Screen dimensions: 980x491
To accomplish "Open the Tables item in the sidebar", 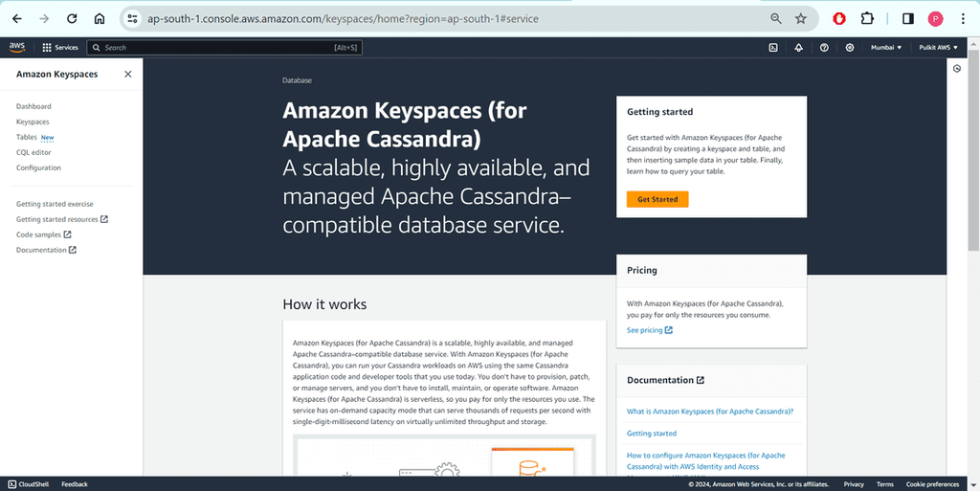I will pyautogui.click(x=27, y=137).
